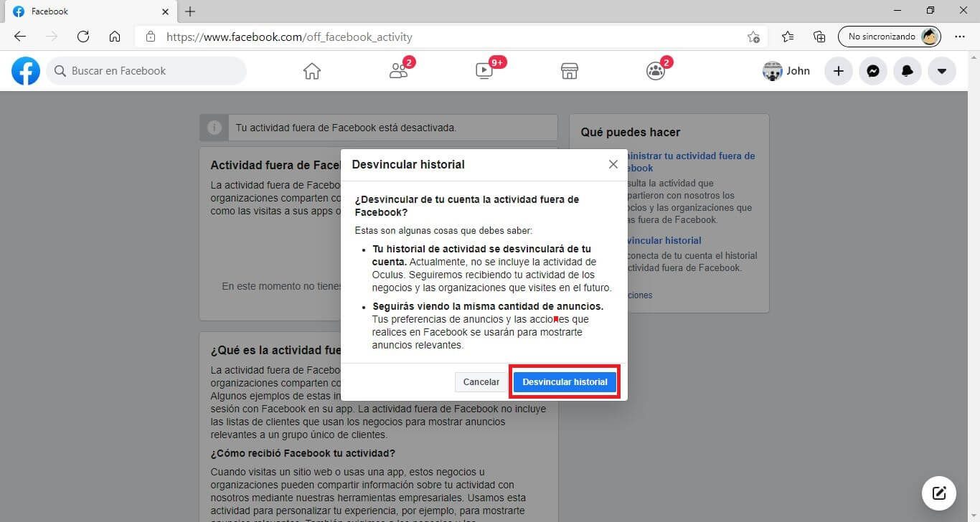Viewport: 980px width, 522px height.
Task: Click the browser home icon
Action: 115,37
